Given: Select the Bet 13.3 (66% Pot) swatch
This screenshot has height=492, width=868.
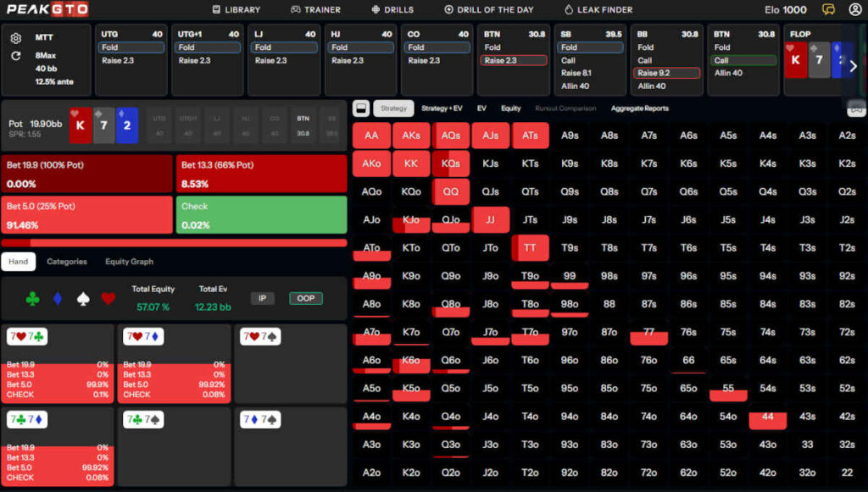Looking at the screenshot, I should click(261, 174).
